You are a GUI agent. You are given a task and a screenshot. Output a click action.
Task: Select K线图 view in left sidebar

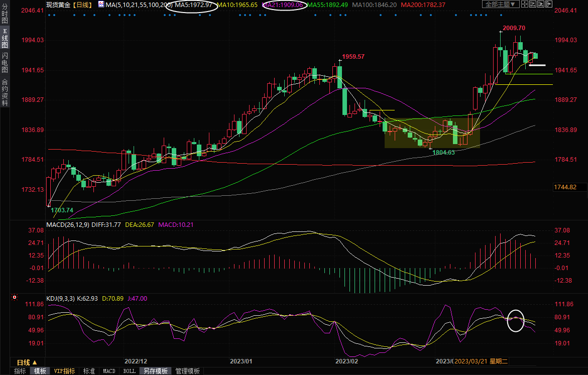(5, 38)
